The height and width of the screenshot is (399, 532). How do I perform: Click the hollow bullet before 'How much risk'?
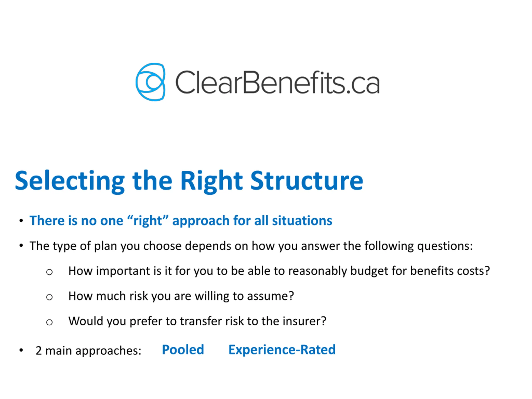49,297
